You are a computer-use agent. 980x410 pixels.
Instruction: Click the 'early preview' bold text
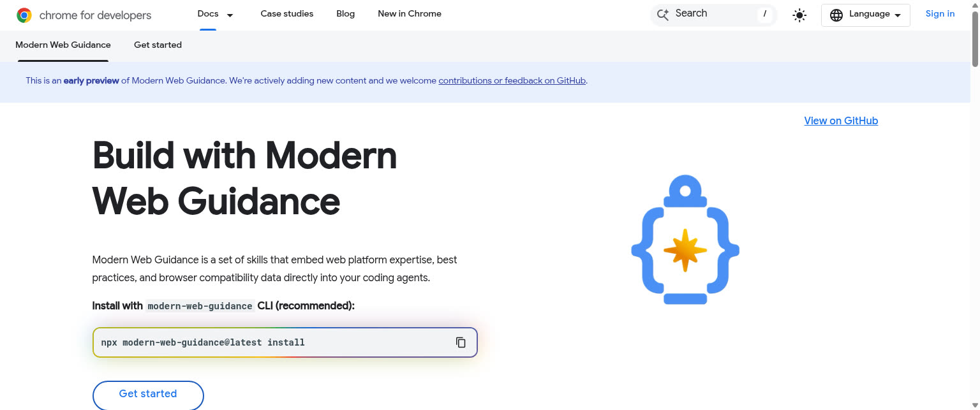91,80
